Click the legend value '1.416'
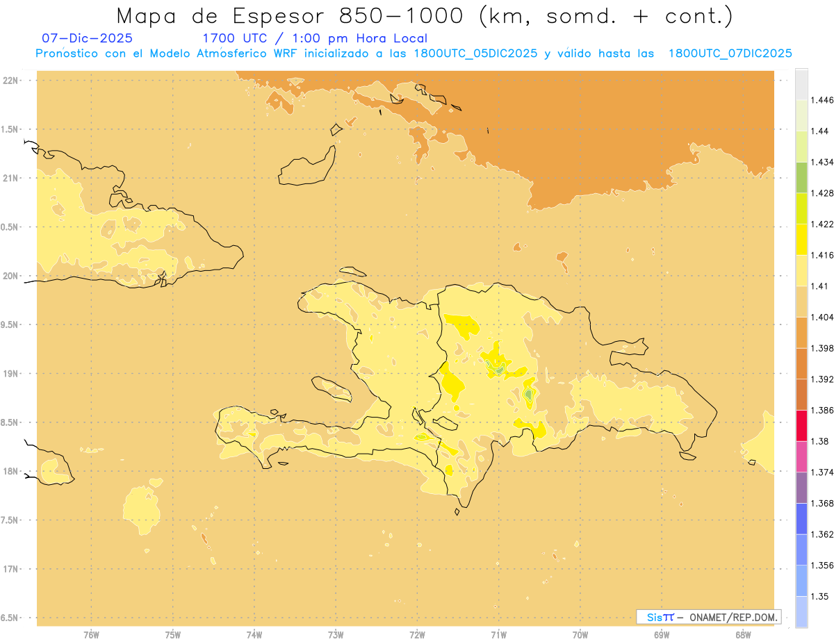Viewport: 834px width, 644px height. [822, 255]
